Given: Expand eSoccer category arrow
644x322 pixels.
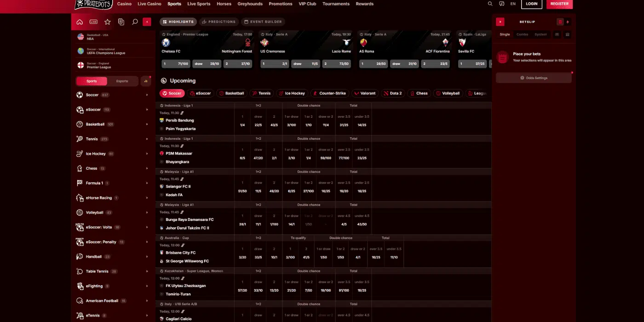Looking at the screenshot, I should [x=147, y=109].
